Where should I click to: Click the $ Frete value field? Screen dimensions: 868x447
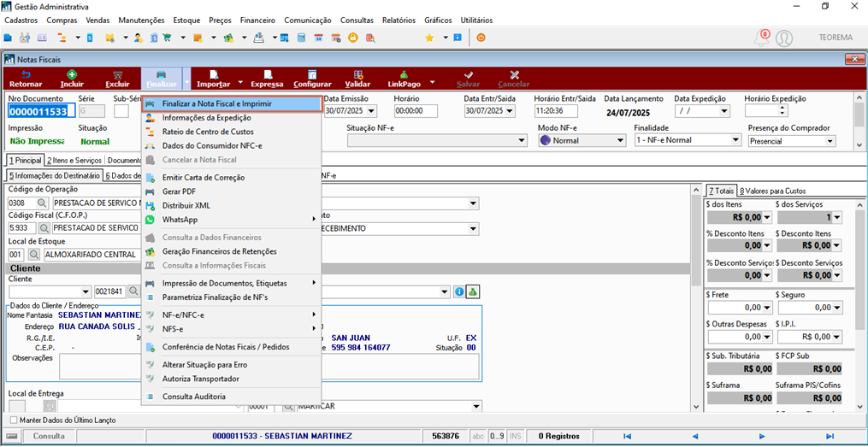(x=738, y=307)
